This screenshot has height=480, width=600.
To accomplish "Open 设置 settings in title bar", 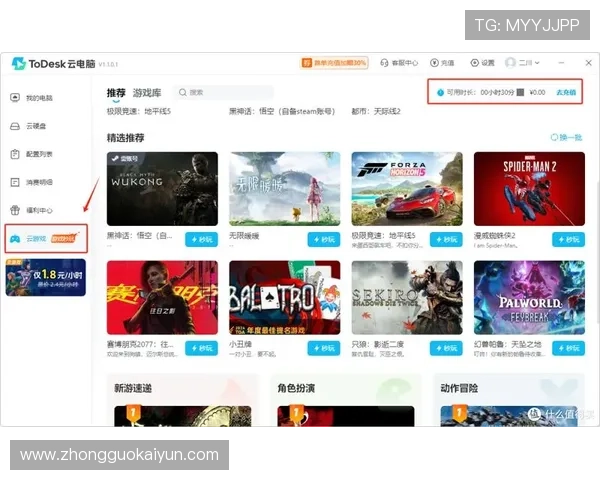I will coord(482,63).
